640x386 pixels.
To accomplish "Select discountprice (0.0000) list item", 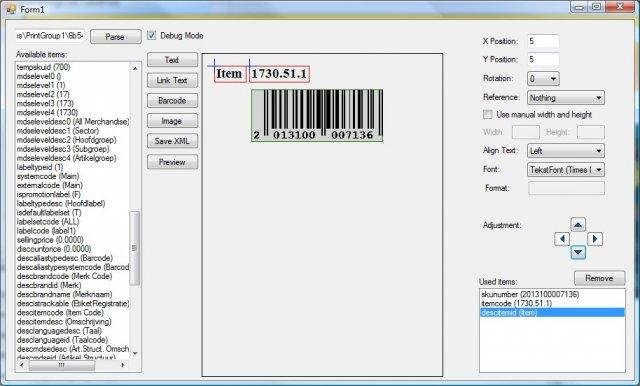I will click(x=73, y=249).
